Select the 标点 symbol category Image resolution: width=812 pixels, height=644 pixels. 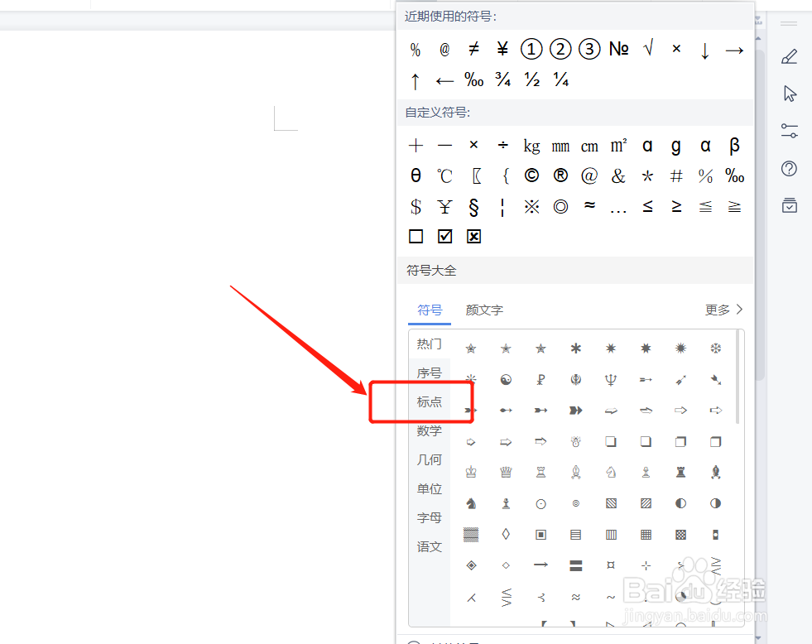430,401
